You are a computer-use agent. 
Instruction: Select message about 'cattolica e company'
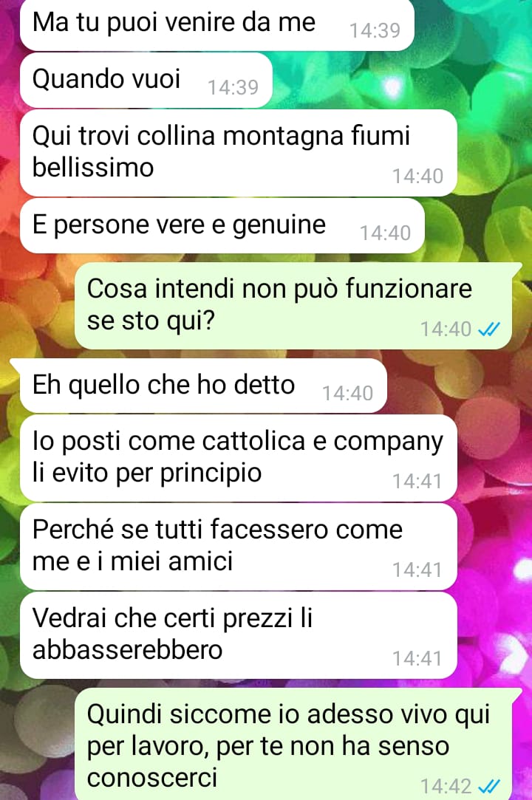[239, 458]
